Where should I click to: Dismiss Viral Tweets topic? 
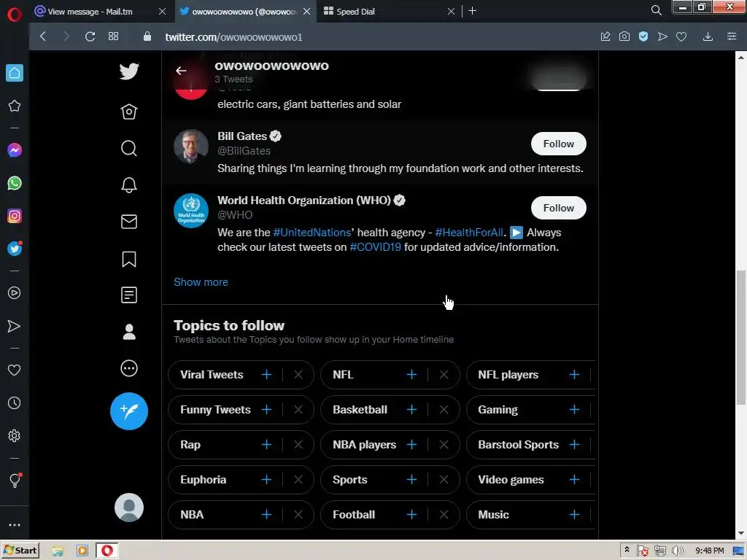298,375
